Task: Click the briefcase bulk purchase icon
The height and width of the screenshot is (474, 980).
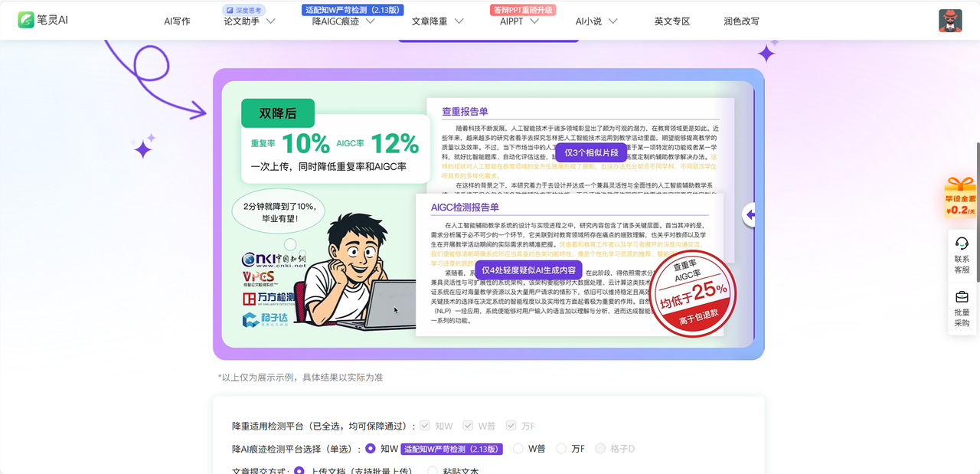Action: pos(962,296)
